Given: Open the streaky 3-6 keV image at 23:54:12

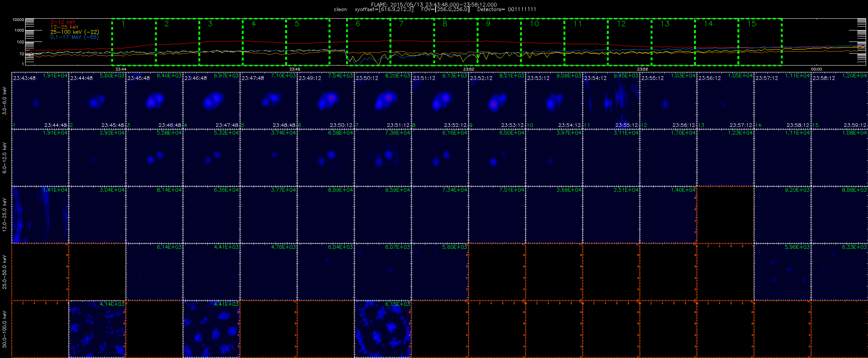Looking at the screenshot, I should click(611, 101).
